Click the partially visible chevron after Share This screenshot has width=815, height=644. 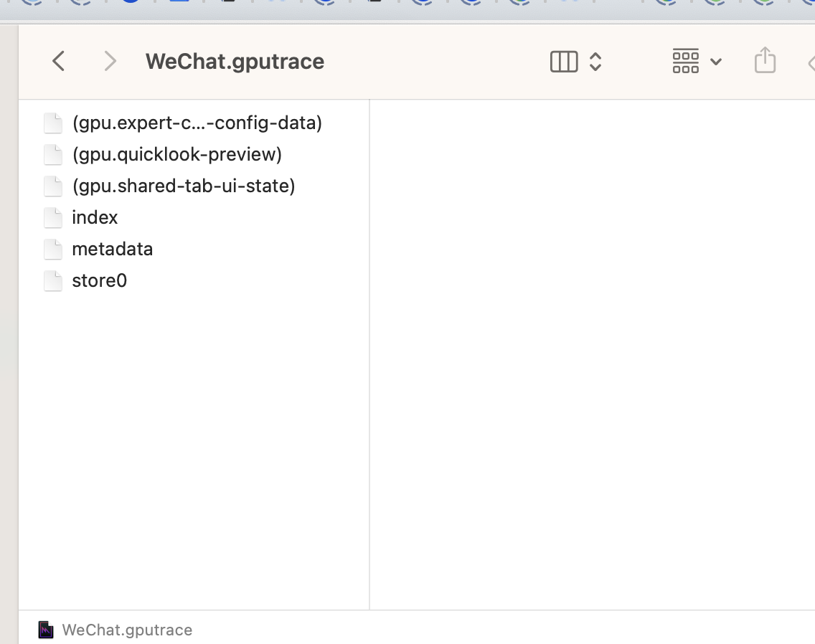[811, 63]
